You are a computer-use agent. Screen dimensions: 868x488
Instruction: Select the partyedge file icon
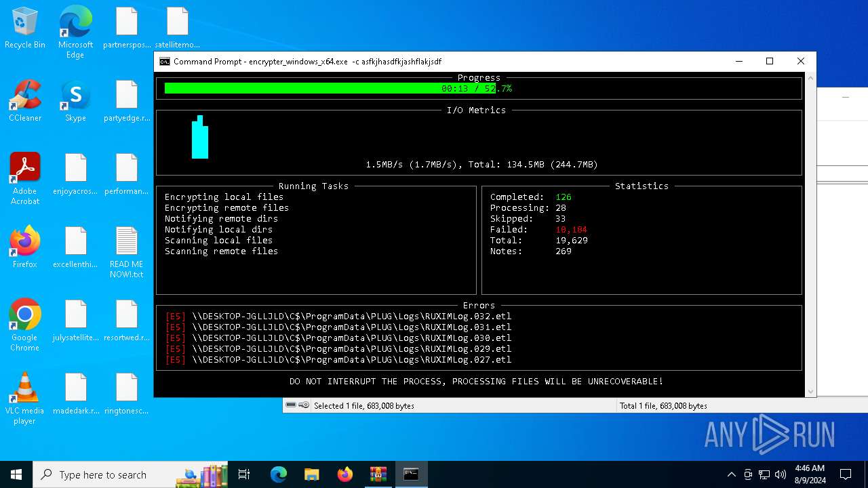coord(127,101)
